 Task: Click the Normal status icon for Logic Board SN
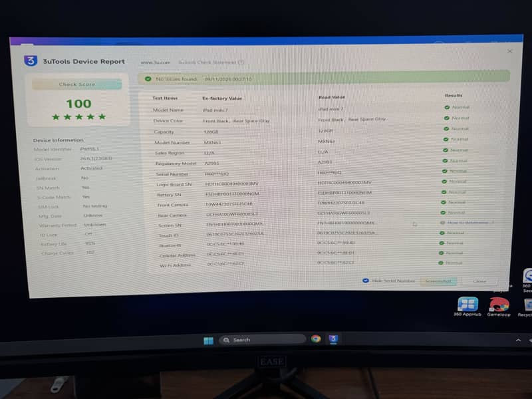click(x=444, y=182)
